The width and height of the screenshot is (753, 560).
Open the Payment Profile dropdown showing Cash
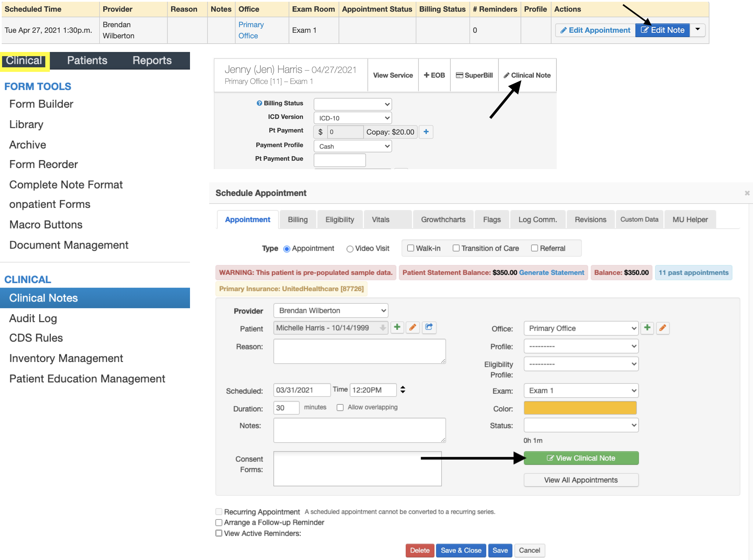352,146
